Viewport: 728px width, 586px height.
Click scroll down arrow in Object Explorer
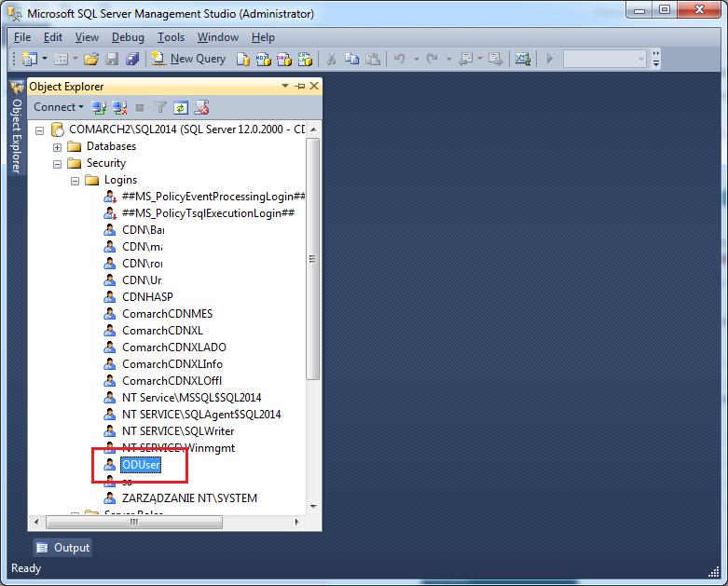pos(313,507)
